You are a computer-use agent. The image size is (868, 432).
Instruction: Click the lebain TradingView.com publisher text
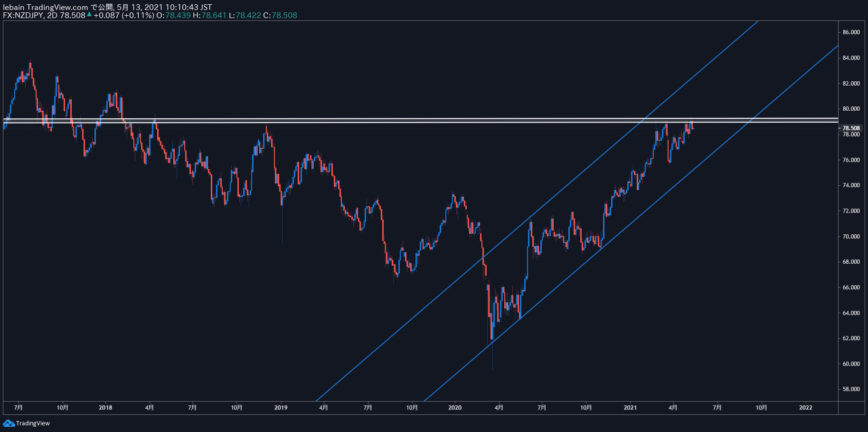tap(46, 7)
